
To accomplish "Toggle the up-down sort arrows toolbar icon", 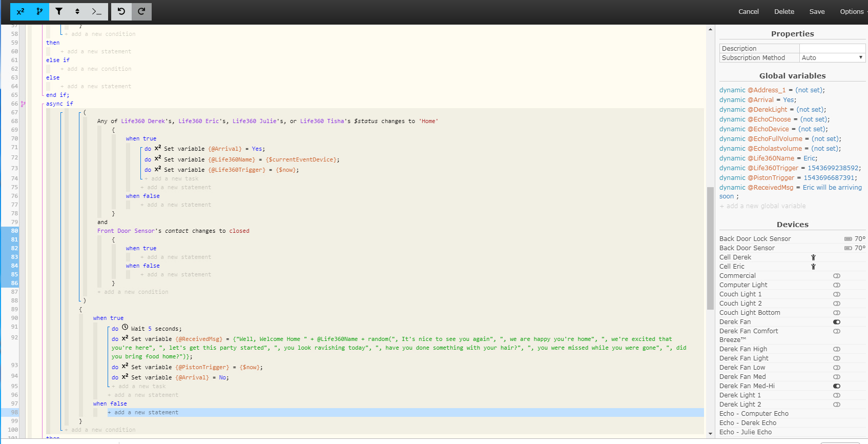I will (x=77, y=11).
